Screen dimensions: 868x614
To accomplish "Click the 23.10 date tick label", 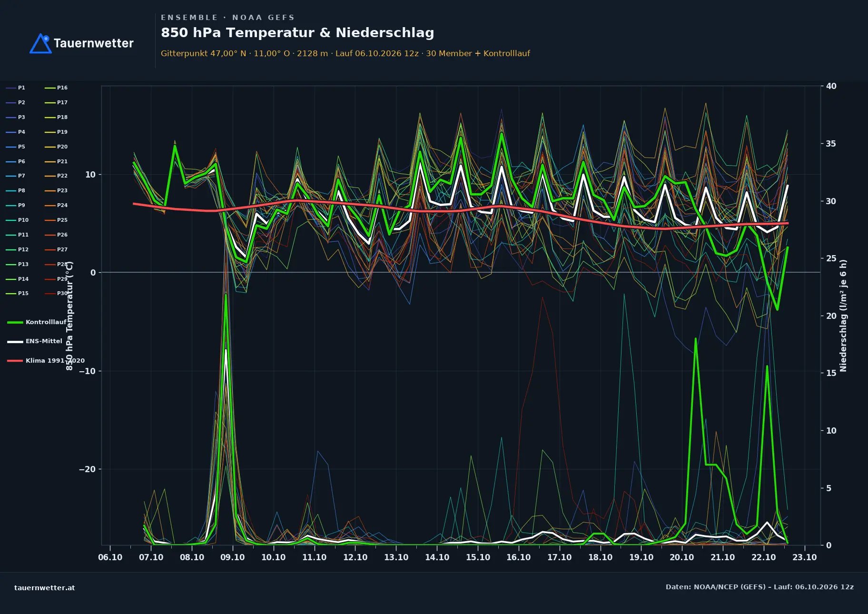I will (804, 557).
